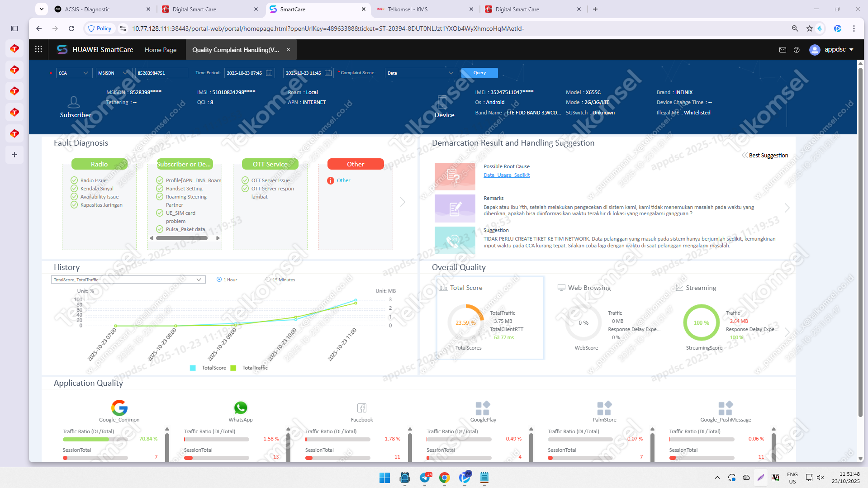Click the PalmStore app icon
This screenshot has width=868, height=488.
click(604, 408)
